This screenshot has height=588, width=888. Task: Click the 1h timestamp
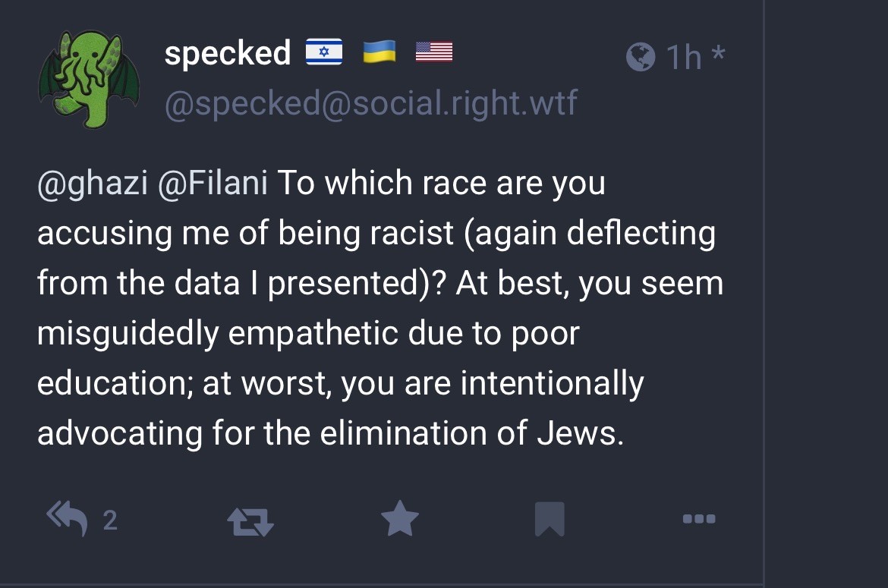683,58
